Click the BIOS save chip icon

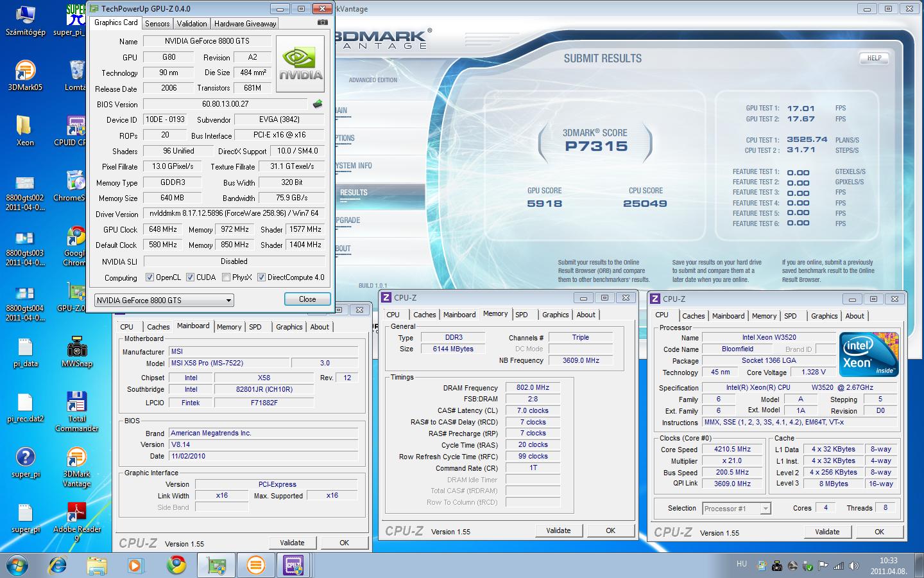pyautogui.click(x=318, y=104)
